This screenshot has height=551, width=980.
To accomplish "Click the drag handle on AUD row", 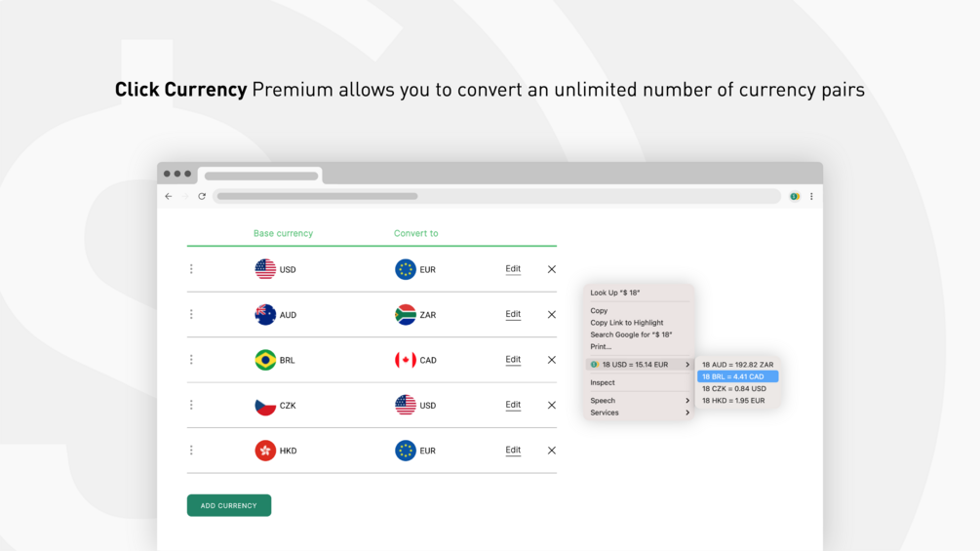I will click(191, 314).
